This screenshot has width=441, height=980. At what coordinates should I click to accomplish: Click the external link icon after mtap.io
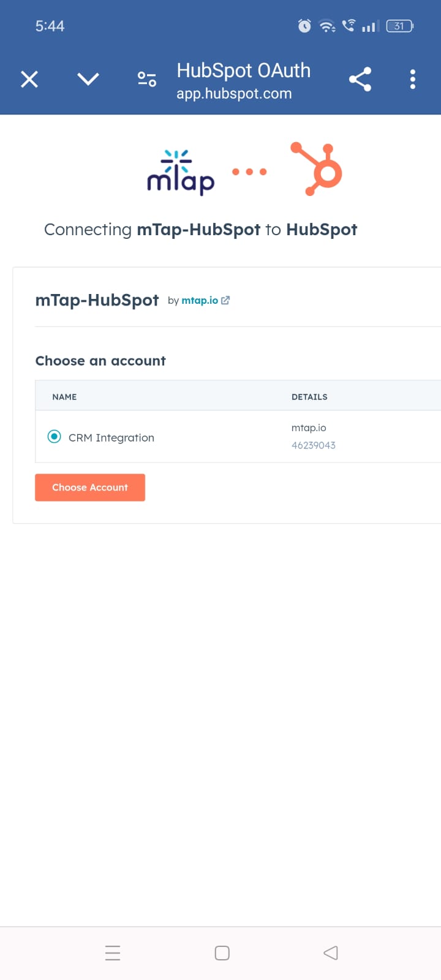click(x=225, y=300)
